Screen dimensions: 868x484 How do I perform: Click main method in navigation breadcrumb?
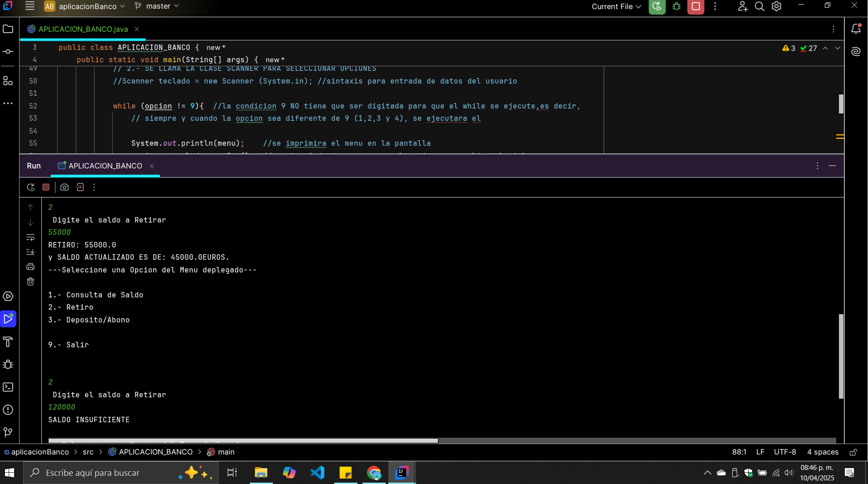221,452
